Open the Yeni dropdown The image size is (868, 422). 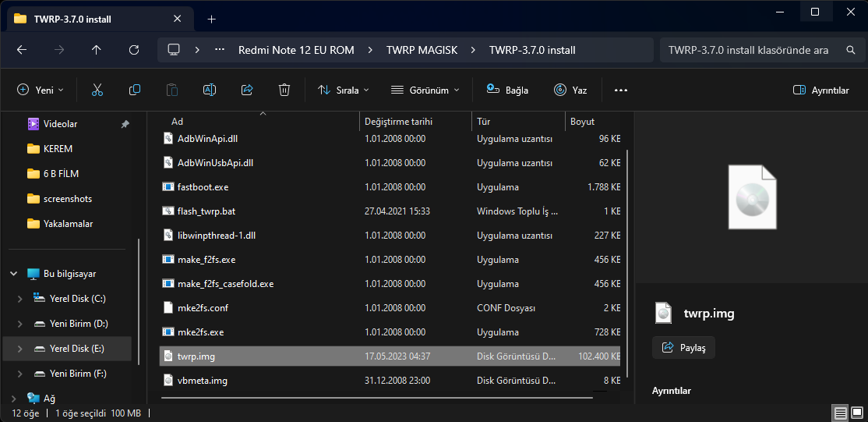click(41, 90)
